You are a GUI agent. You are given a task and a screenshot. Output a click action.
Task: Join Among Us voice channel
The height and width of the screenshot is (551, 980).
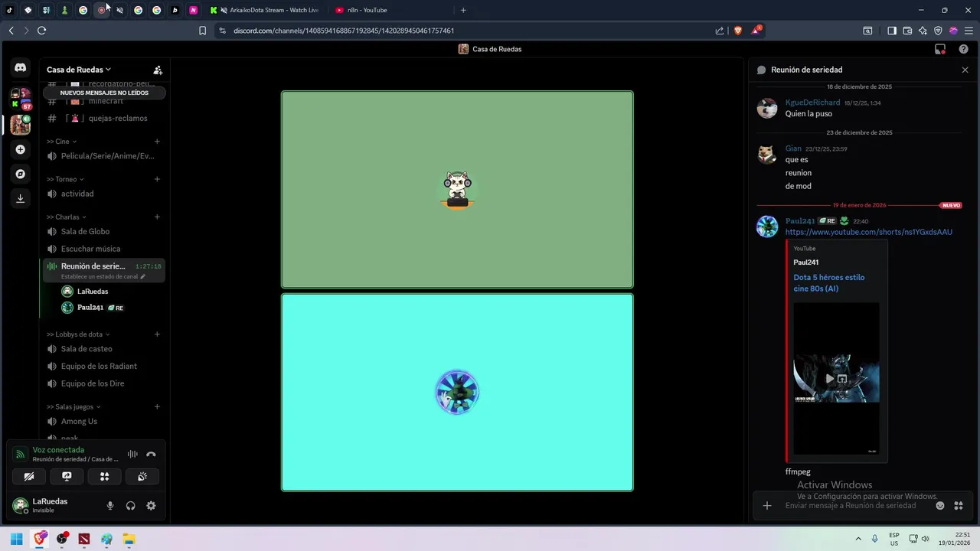[x=103, y=421]
